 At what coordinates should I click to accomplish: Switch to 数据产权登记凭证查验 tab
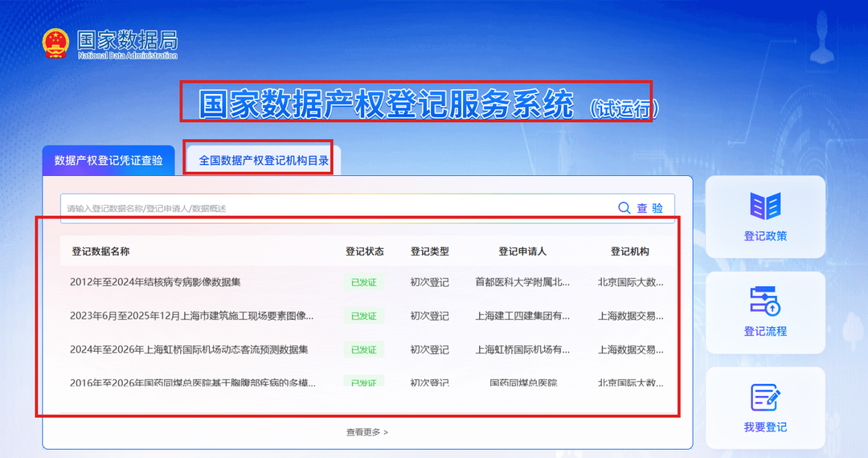coord(108,161)
